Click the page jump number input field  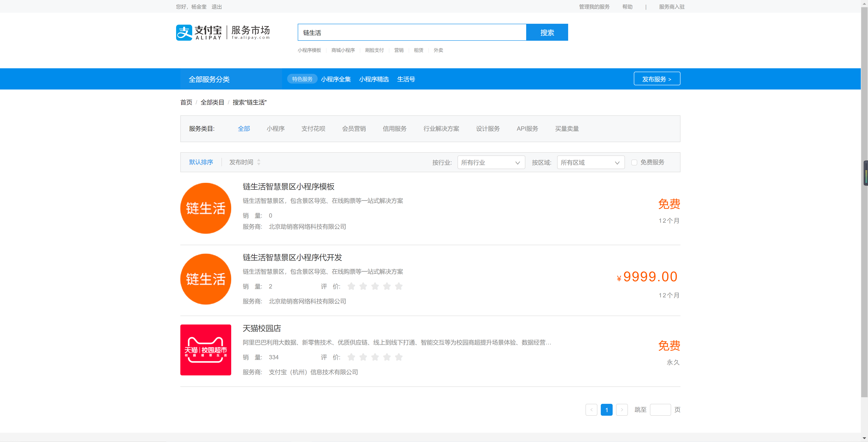[x=660, y=410]
